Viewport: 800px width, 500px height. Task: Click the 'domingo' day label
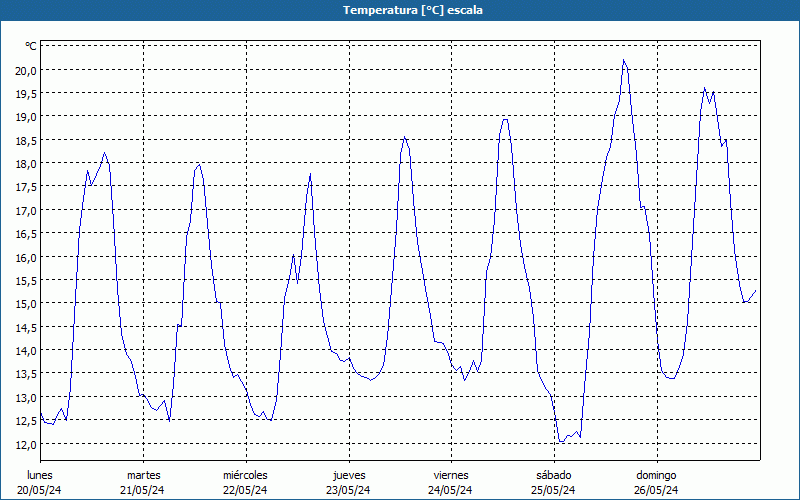[x=656, y=476]
